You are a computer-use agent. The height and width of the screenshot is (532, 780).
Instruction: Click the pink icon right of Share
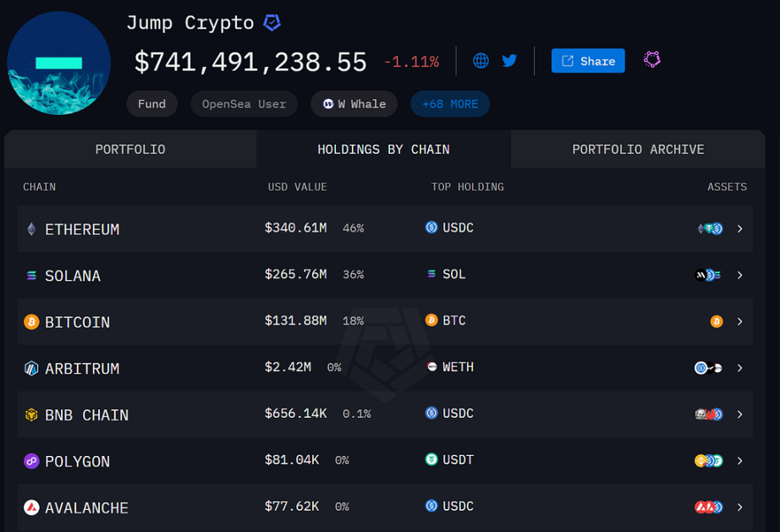click(x=651, y=60)
